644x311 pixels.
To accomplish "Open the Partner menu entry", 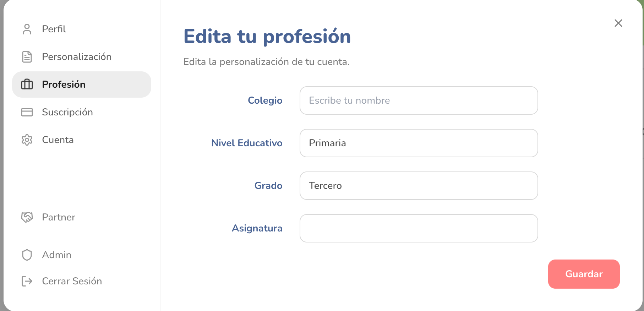I will tap(59, 217).
